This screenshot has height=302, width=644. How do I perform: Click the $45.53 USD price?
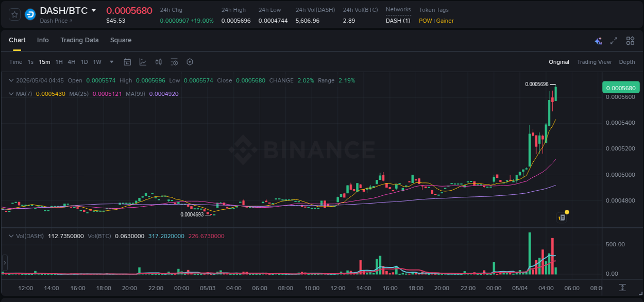(x=116, y=21)
